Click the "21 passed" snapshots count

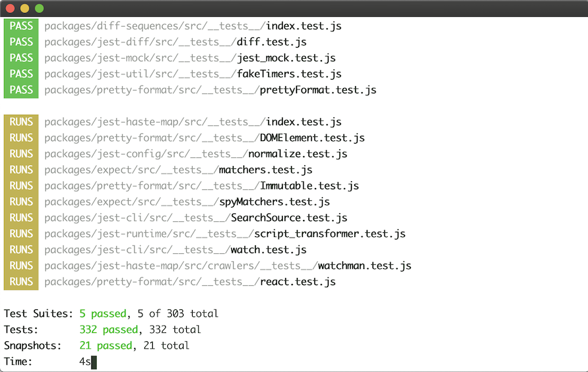pos(105,346)
